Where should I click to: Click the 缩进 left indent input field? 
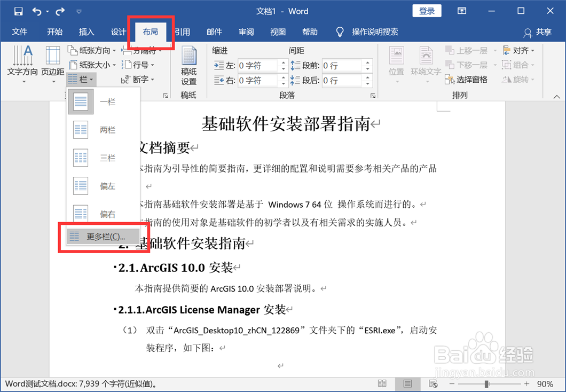coord(258,65)
